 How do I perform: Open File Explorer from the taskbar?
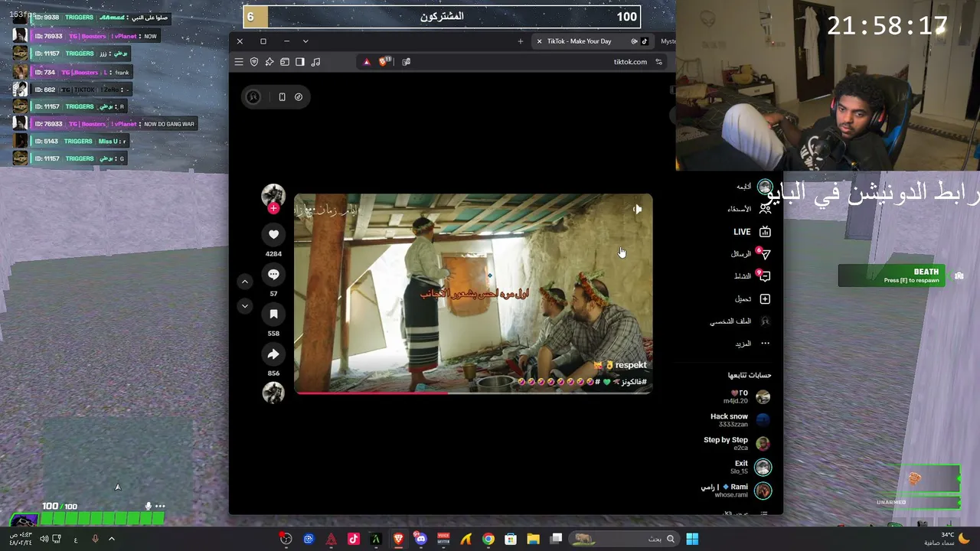click(533, 539)
